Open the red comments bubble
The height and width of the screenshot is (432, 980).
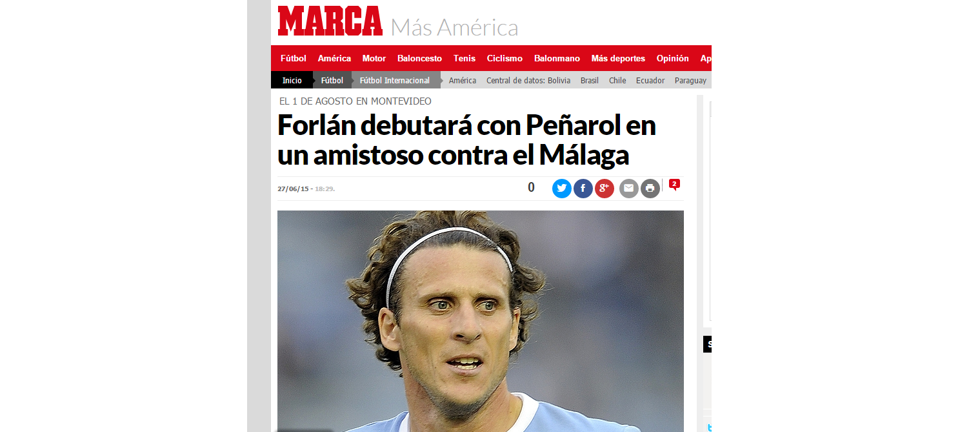[x=674, y=185]
